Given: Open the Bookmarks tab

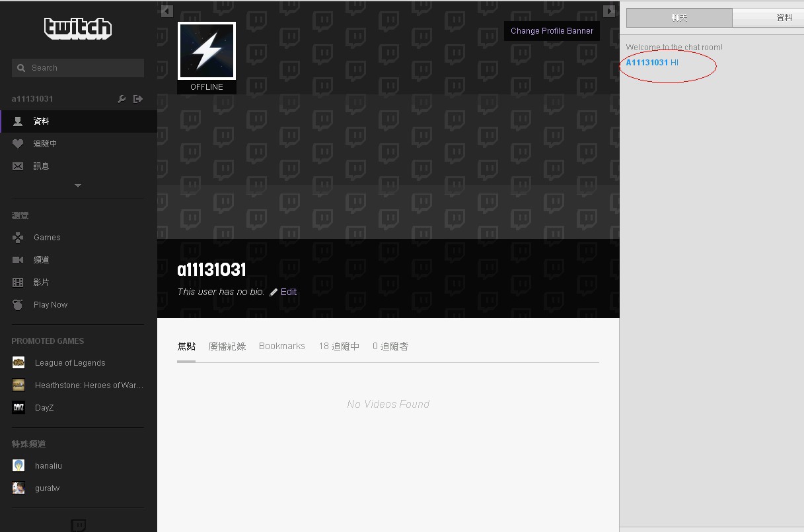Looking at the screenshot, I should pyautogui.click(x=282, y=346).
